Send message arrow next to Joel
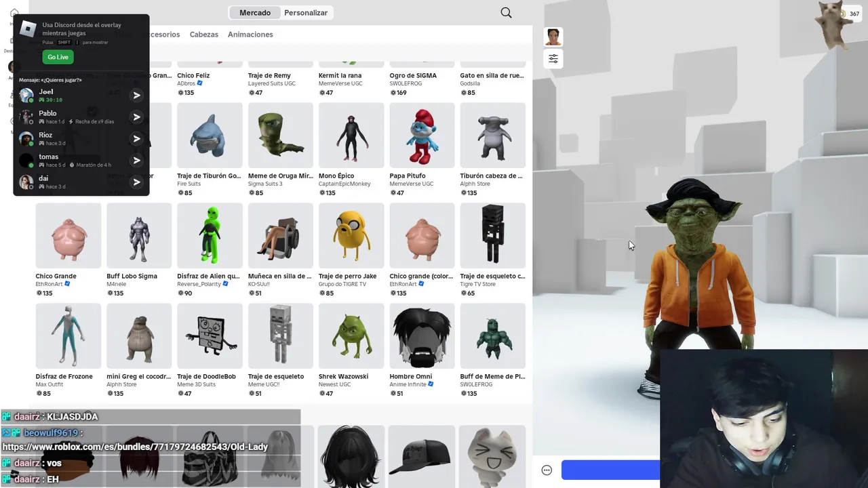The width and height of the screenshot is (868, 488). (x=136, y=96)
